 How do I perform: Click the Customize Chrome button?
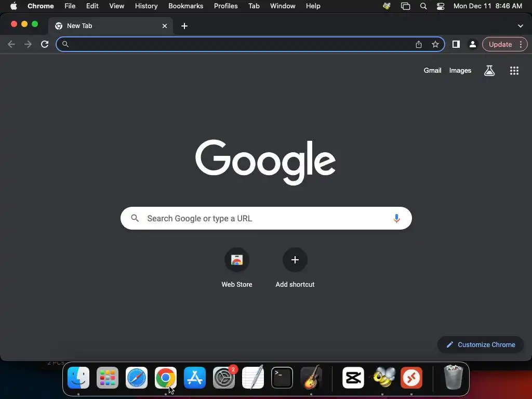(x=481, y=345)
